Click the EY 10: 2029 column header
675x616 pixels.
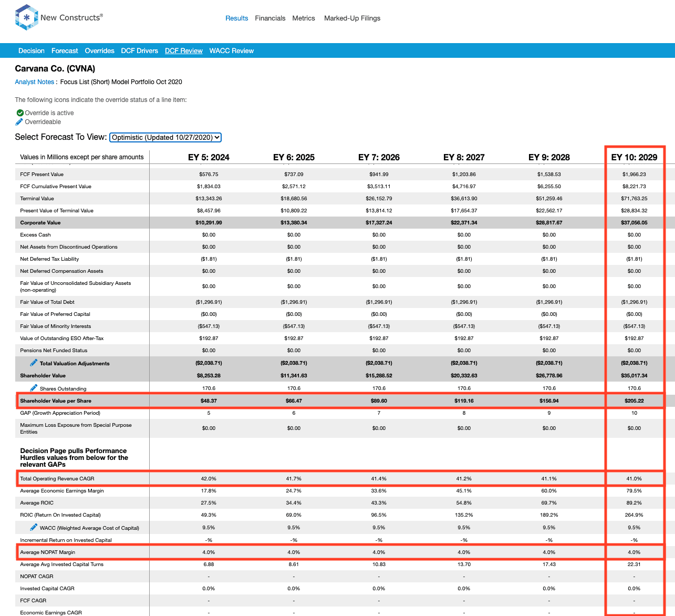[634, 157]
